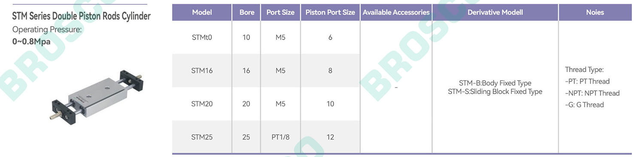Viewport: 644px width, 157px height.
Task: Click the 0~0.8Mpa operating pressure text
Action: (x=31, y=42)
